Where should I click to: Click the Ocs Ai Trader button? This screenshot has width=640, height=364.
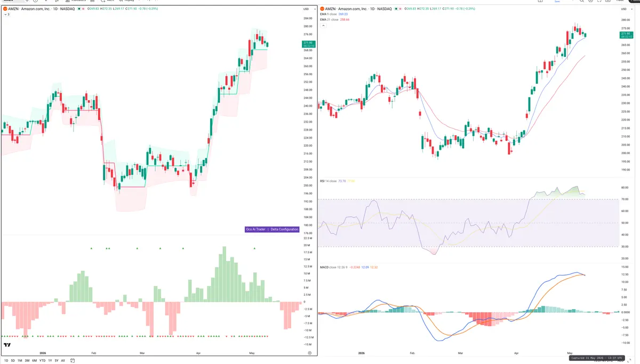[255, 229]
